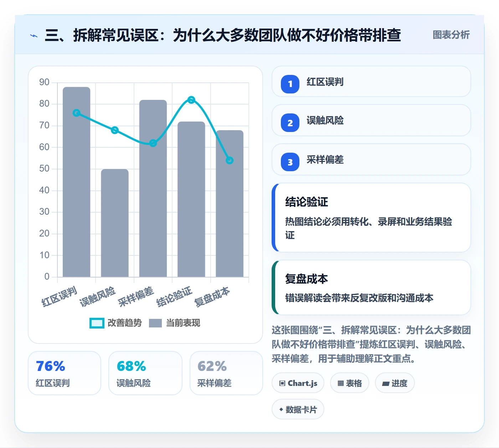Click the number 3 badge beside 采样偏差
Image resolution: width=499 pixels, height=448 pixels.
pyautogui.click(x=290, y=162)
